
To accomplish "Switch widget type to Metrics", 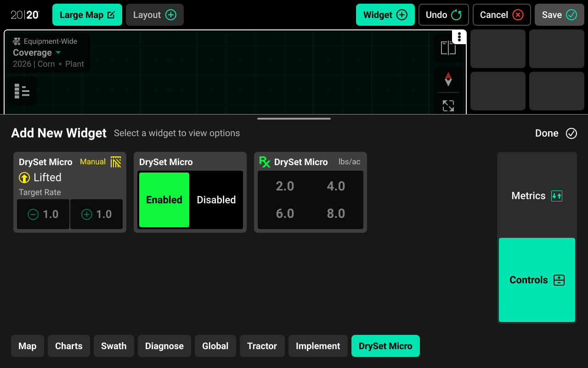I will [x=537, y=195].
